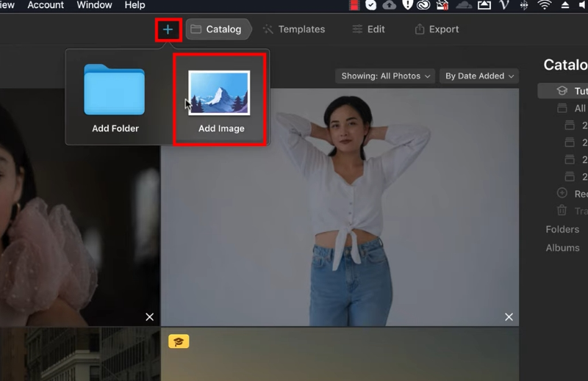This screenshot has height=381, width=588.
Task: Click the Creative Cloud menu bar icon
Action: tap(424, 5)
